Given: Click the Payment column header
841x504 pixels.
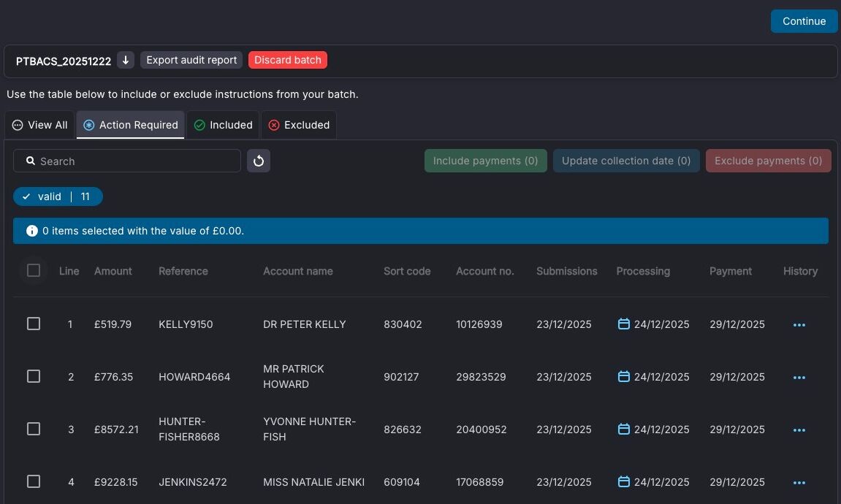Looking at the screenshot, I should click(x=731, y=271).
